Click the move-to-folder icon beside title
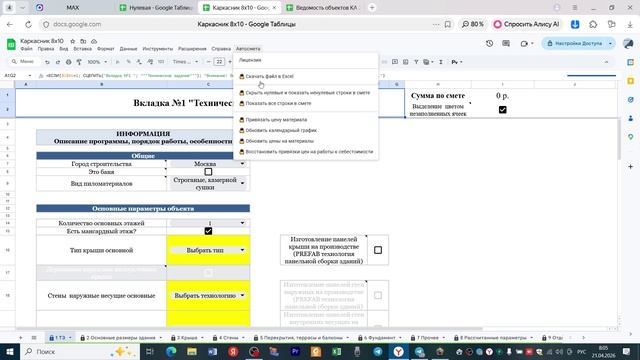The image size is (640, 360). [83, 41]
